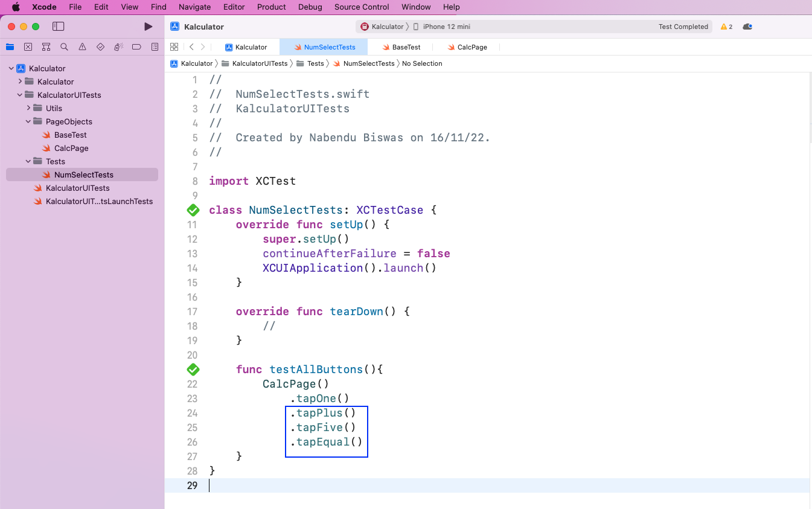Click the warnings count indicator in toolbar
Viewport: 812px width, 509px height.
(x=726, y=27)
